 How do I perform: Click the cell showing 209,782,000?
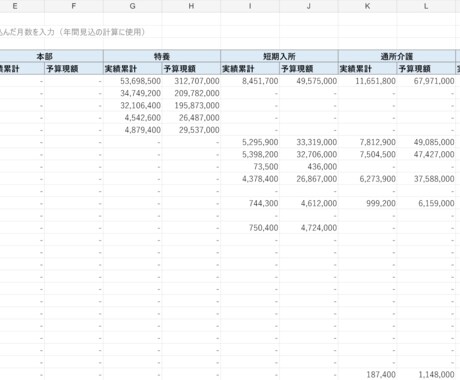click(x=191, y=93)
